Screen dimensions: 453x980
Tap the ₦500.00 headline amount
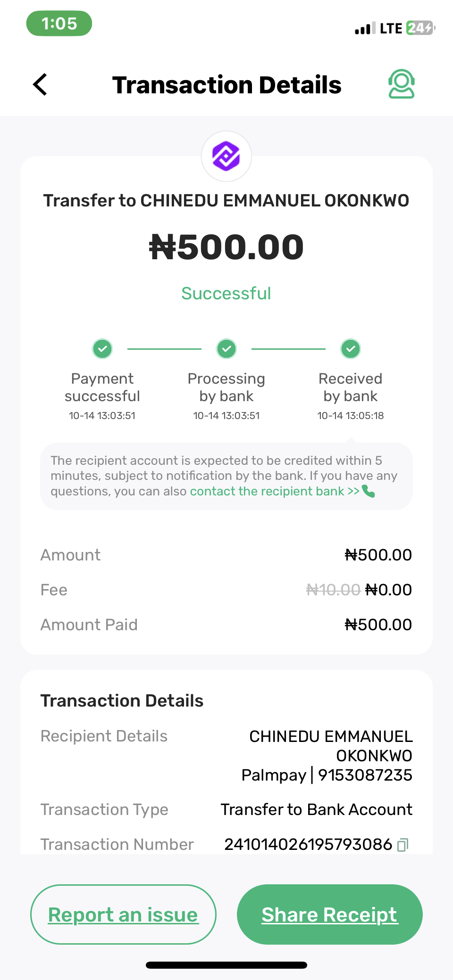tap(226, 247)
